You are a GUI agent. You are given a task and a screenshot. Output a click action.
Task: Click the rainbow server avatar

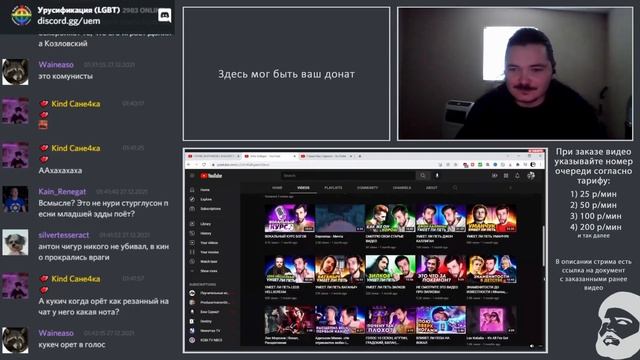tap(21, 16)
